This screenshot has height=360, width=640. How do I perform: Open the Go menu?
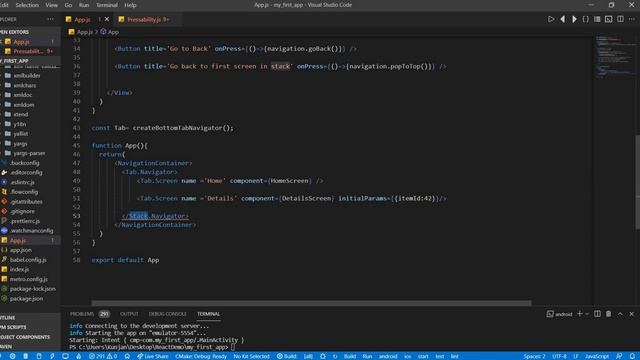(x=68, y=5)
